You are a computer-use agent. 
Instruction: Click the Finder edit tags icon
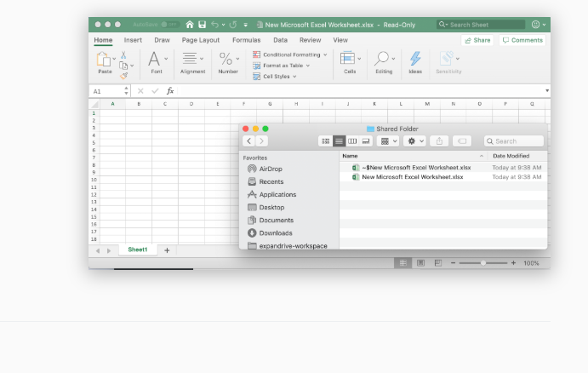click(x=462, y=141)
